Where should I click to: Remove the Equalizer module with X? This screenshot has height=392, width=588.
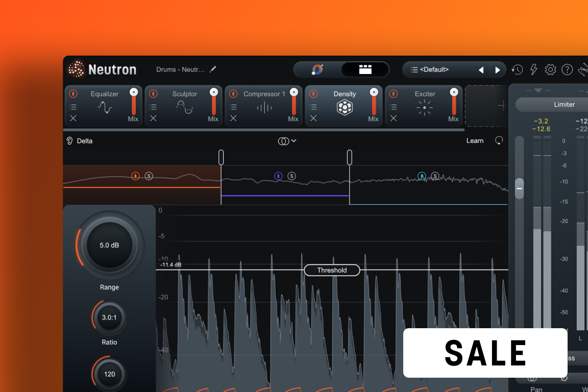(73, 118)
